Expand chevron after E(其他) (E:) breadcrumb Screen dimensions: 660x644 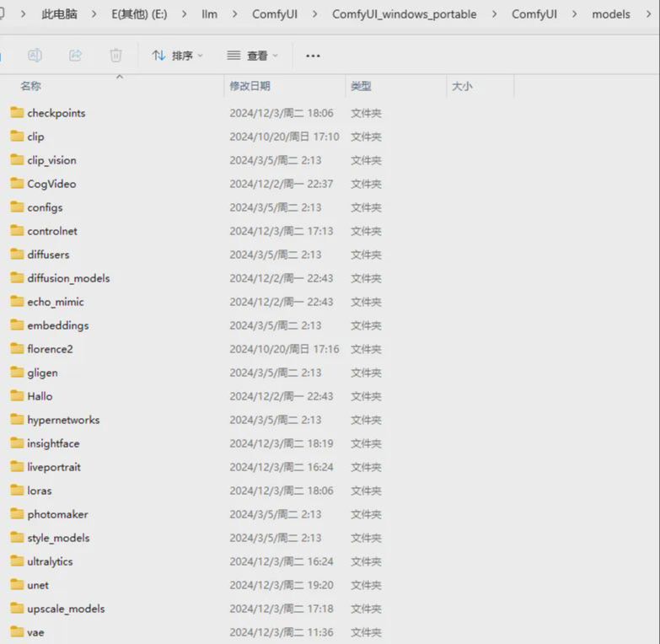185,14
